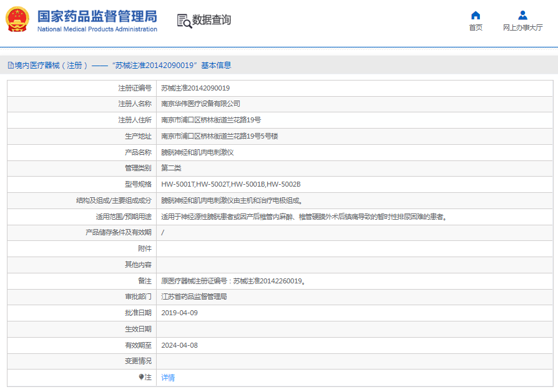Viewport: 558px width, 392px height.
Task: Click the 生效日期 row label
Action: (138, 329)
